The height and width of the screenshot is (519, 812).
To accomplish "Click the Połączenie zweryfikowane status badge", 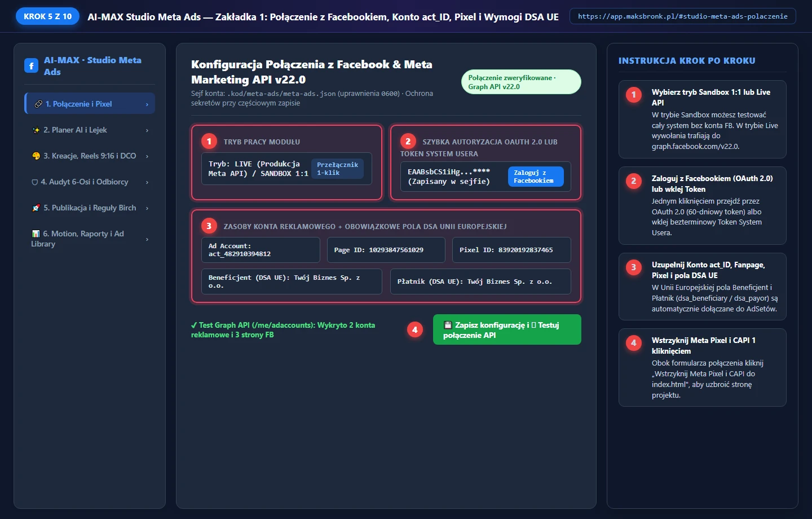I will click(x=521, y=82).
